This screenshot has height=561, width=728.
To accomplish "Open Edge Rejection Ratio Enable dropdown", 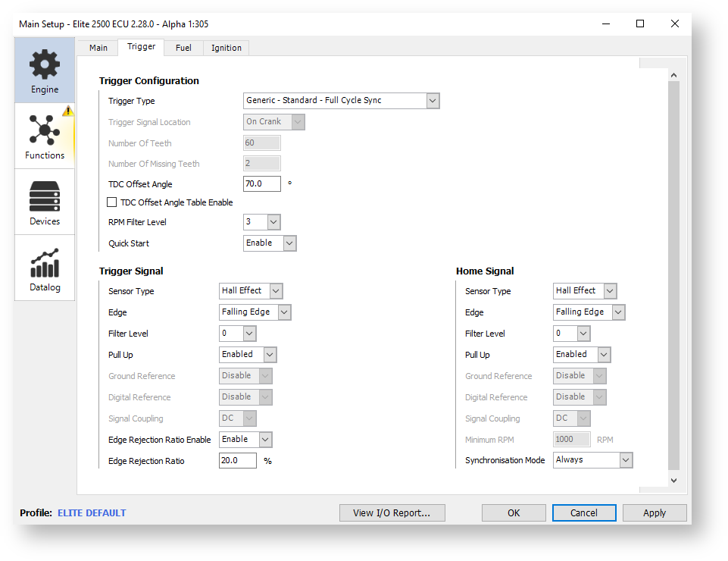I will (245, 439).
